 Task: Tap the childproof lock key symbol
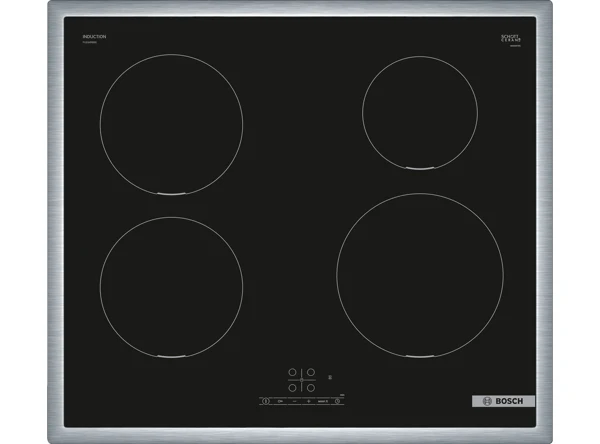[x=280, y=401]
